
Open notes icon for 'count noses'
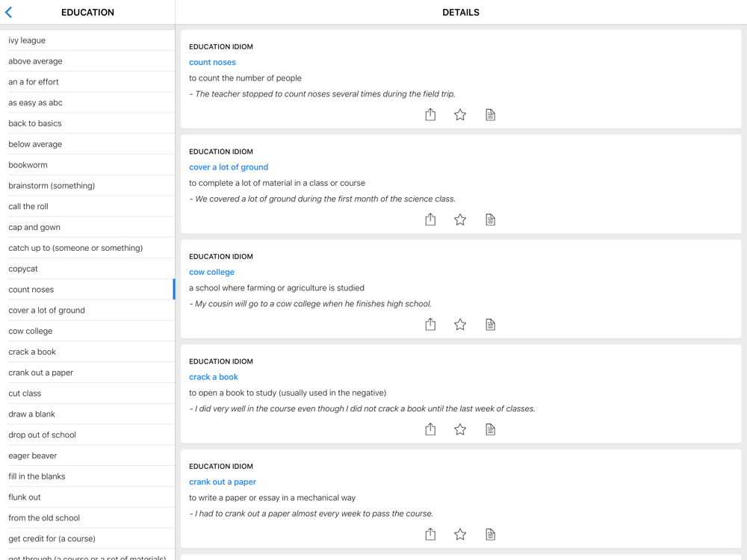pos(490,114)
